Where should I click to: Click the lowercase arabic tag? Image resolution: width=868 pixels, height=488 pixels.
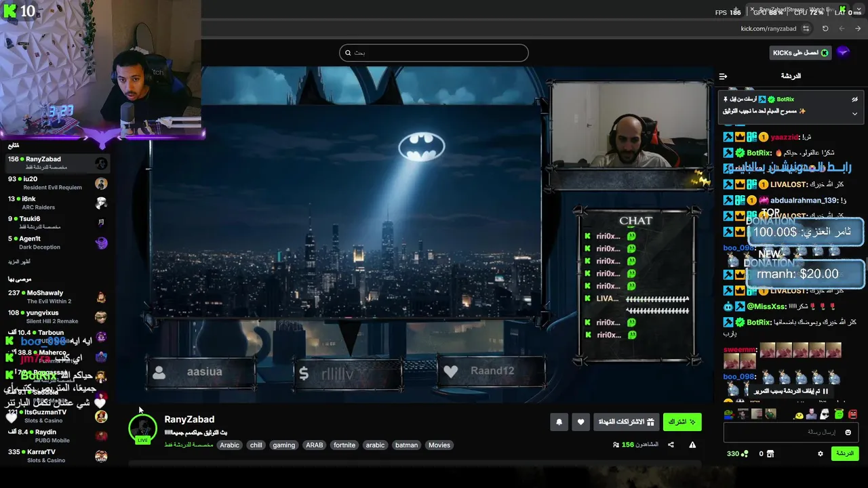click(375, 445)
